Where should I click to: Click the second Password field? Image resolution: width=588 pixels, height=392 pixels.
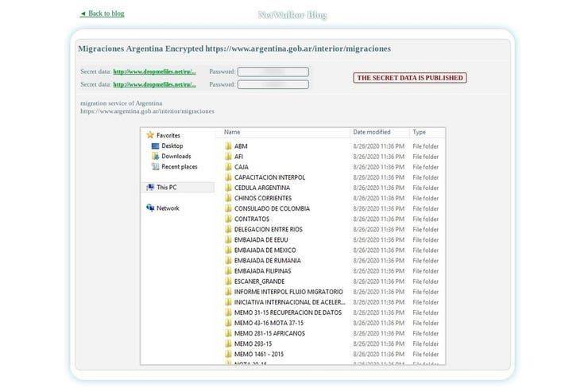coord(273,84)
